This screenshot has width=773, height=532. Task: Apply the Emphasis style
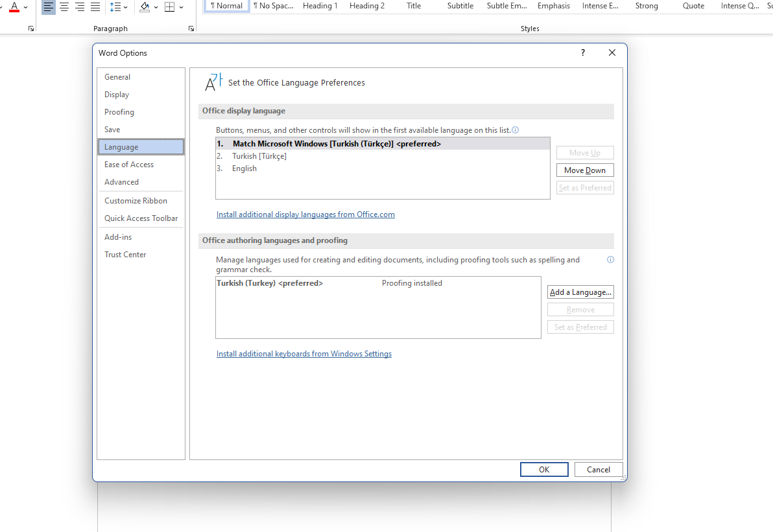pyautogui.click(x=554, y=6)
